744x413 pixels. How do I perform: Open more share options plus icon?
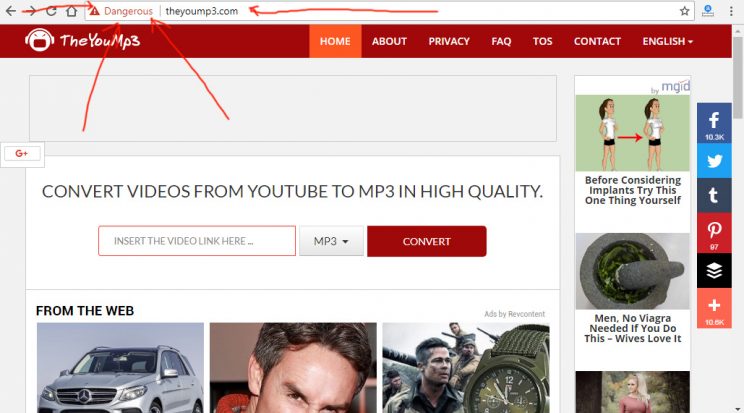(714, 308)
